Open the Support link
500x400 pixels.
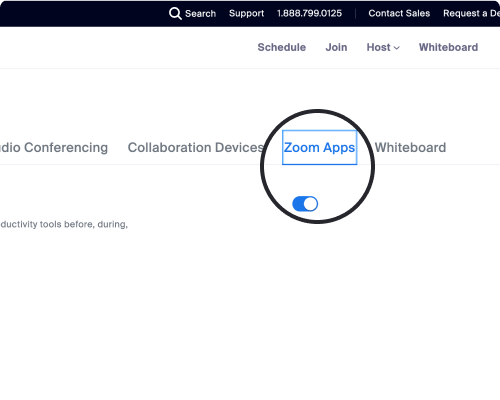click(x=246, y=13)
